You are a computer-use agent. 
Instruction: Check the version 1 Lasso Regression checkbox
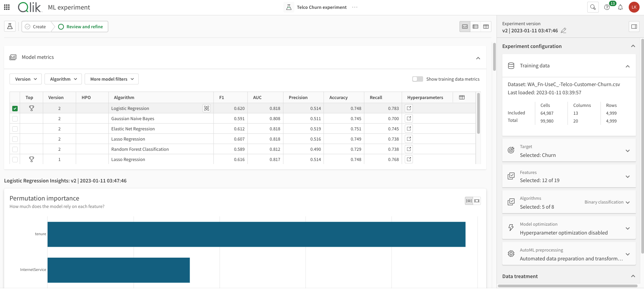[15, 160]
